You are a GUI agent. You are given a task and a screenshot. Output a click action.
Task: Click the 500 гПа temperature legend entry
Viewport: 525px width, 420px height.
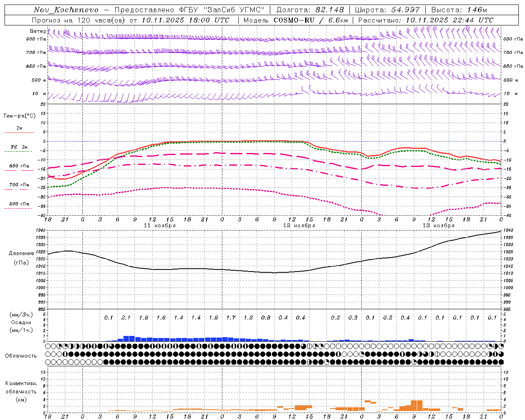point(19,204)
